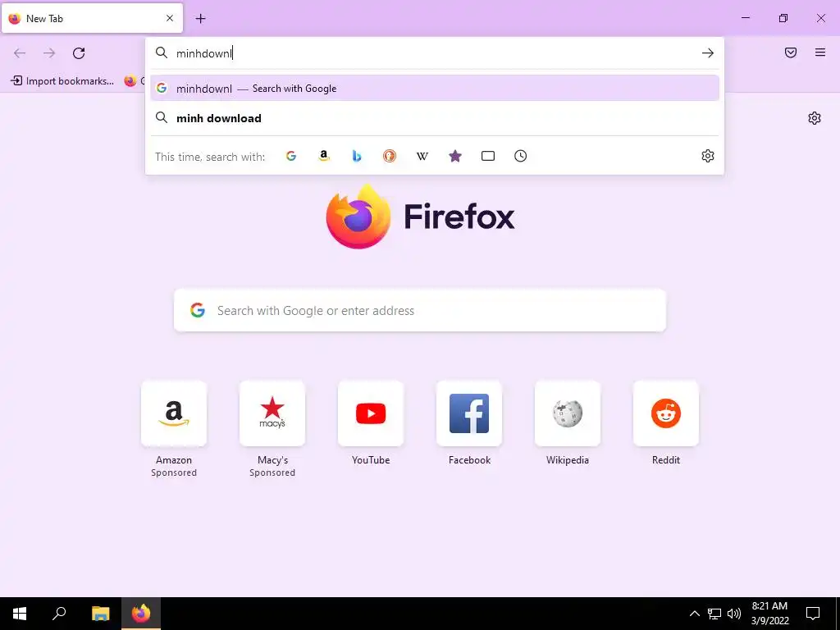Click the volume speaker tray icon

coord(734,614)
